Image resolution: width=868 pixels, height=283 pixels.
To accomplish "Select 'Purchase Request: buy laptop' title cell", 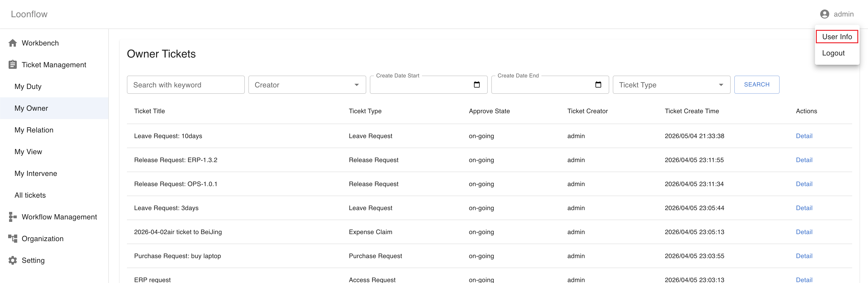I will [x=178, y=256].
